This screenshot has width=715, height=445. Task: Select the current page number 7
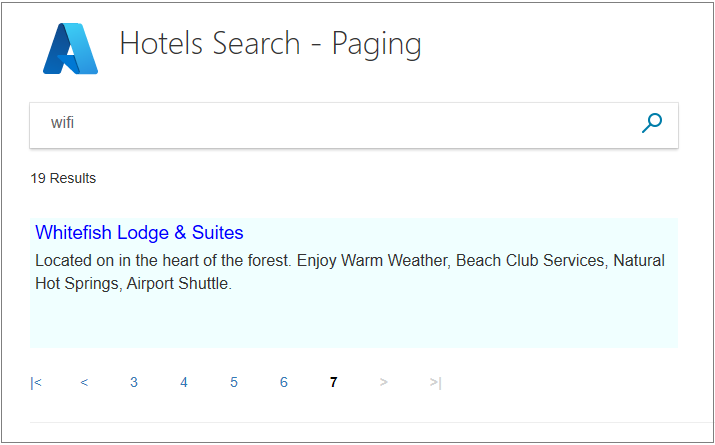click(x=334, y=382)
